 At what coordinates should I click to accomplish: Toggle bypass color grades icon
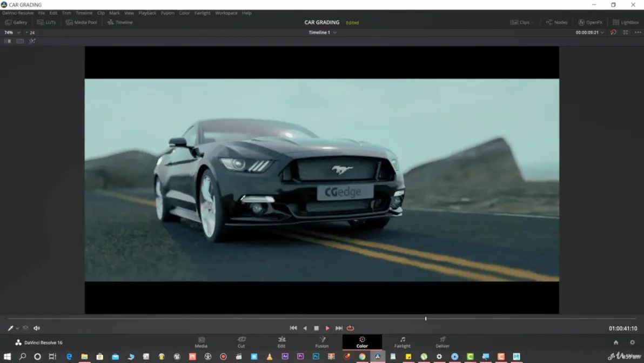613,32
